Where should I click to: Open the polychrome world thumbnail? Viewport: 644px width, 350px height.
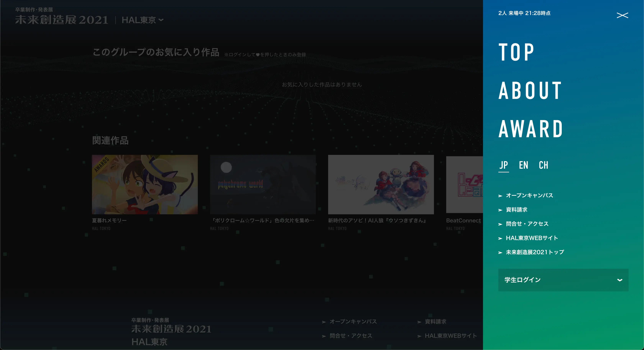pyautogui.click(x=263, y=185)
